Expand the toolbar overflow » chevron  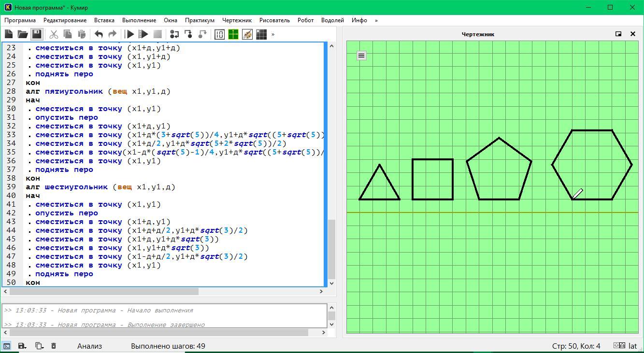pos(273,34)
